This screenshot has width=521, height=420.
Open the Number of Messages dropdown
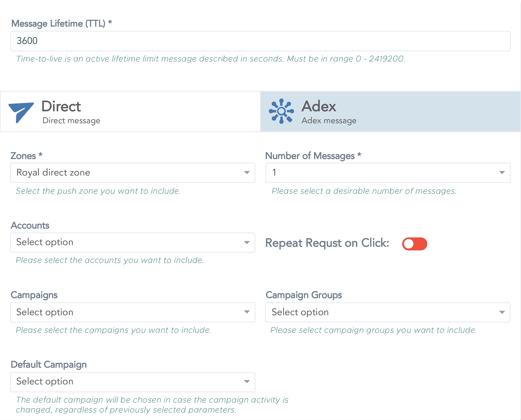click(388, 173)
